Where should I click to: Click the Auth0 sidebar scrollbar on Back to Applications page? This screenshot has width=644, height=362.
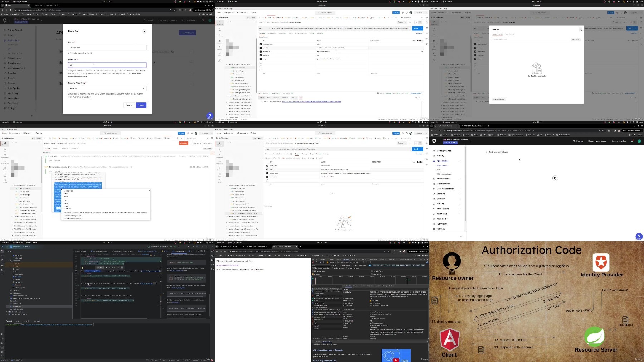pyautogui.click(x=465, y=184)
